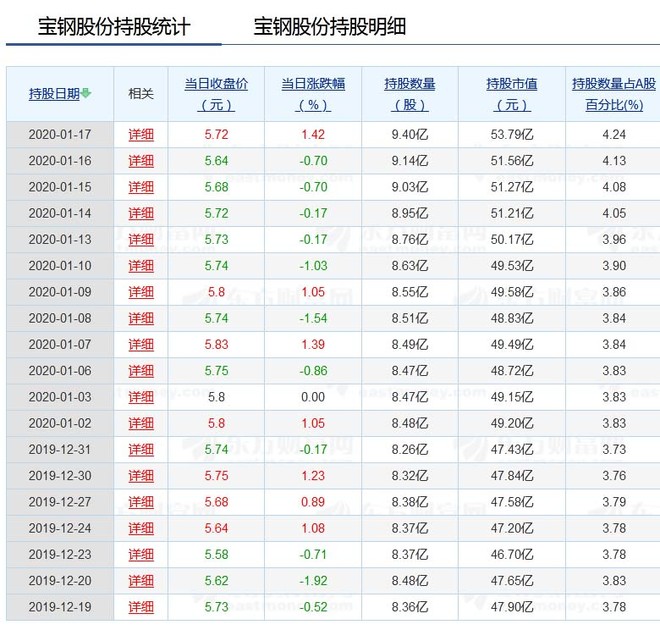Click holding value 53.79亿
This screenshot has height=630, width=660.
tap(512, 135)
